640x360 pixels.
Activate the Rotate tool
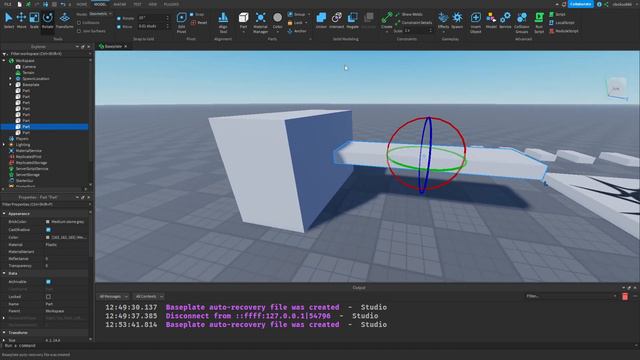point(47,20)
